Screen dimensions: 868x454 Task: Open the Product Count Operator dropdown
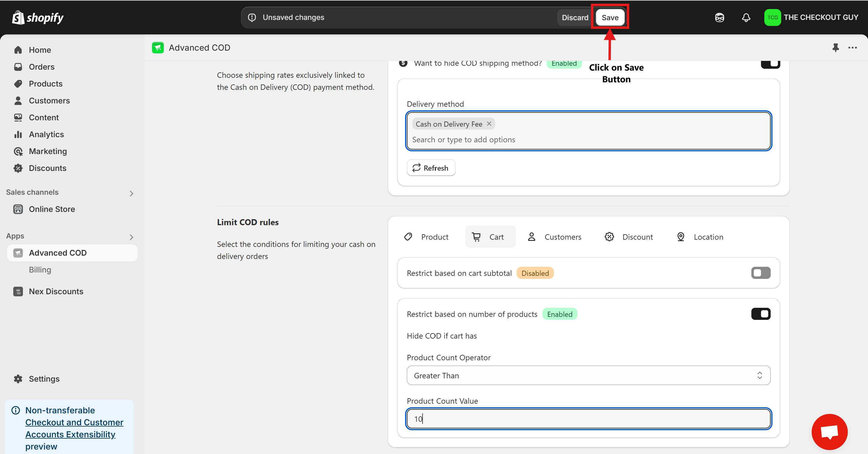pyautogui.click(x=588, y=375)
